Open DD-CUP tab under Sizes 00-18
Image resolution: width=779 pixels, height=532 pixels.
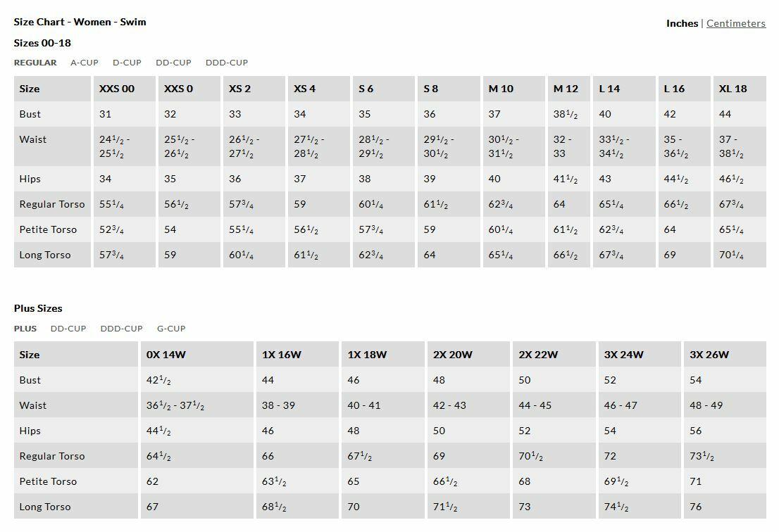click(x=173, y=63)
